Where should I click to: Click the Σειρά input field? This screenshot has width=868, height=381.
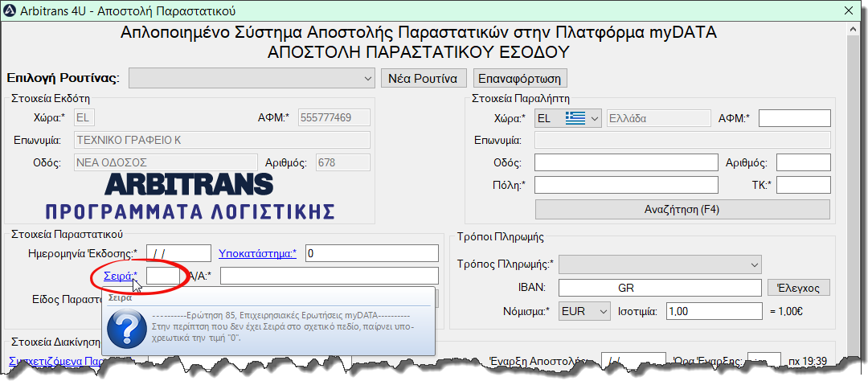(162, 276)
